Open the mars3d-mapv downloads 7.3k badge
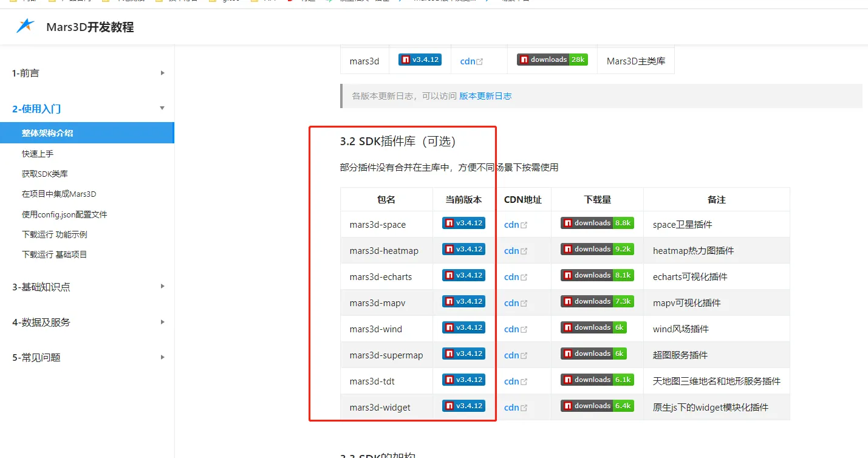This screenshot has height=458, width=868. tap(597, 301)
